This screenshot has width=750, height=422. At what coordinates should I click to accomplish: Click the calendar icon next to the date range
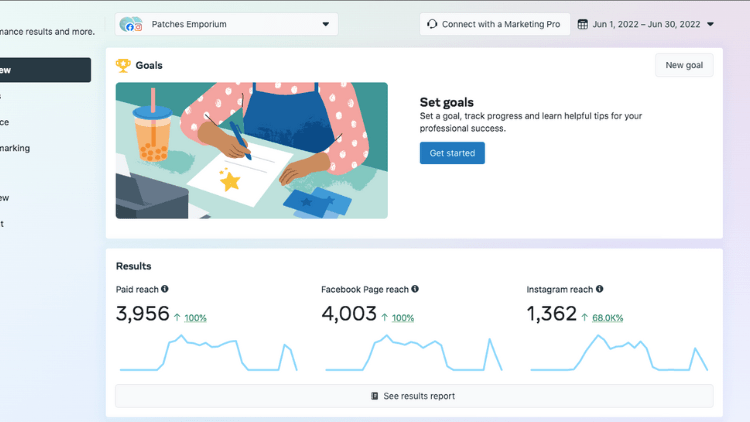(x=582, y=24)
